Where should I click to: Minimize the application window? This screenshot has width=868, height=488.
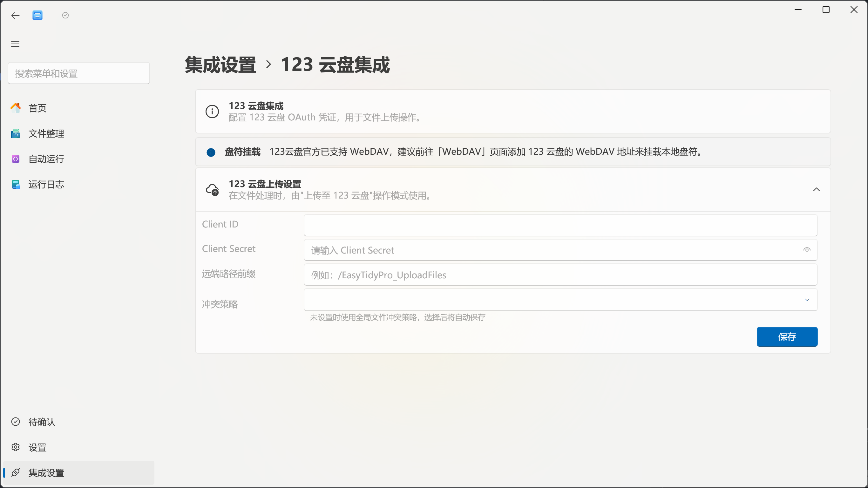798,10
